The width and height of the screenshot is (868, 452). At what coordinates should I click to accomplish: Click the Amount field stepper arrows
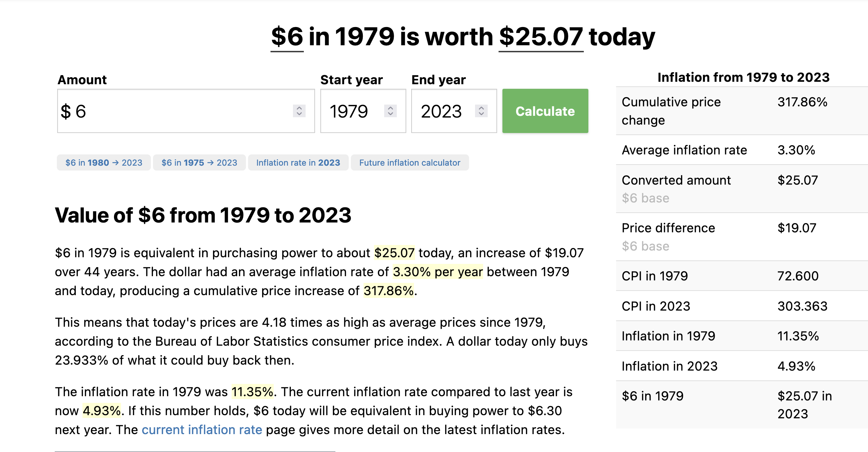[299, 111]
